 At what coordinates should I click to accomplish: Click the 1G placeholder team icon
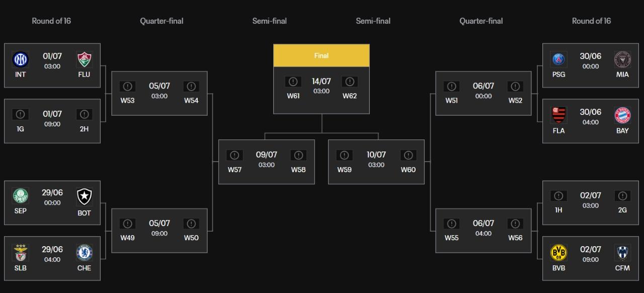[21, 114]
